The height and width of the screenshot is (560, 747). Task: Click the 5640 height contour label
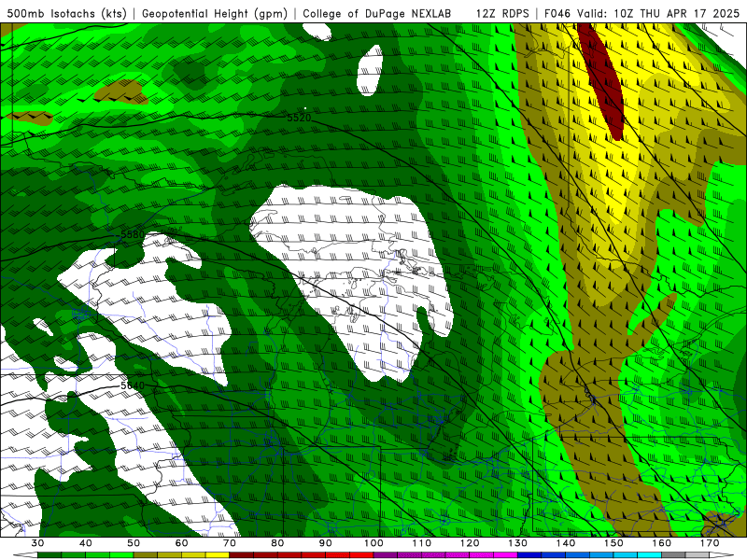[133, 385]
